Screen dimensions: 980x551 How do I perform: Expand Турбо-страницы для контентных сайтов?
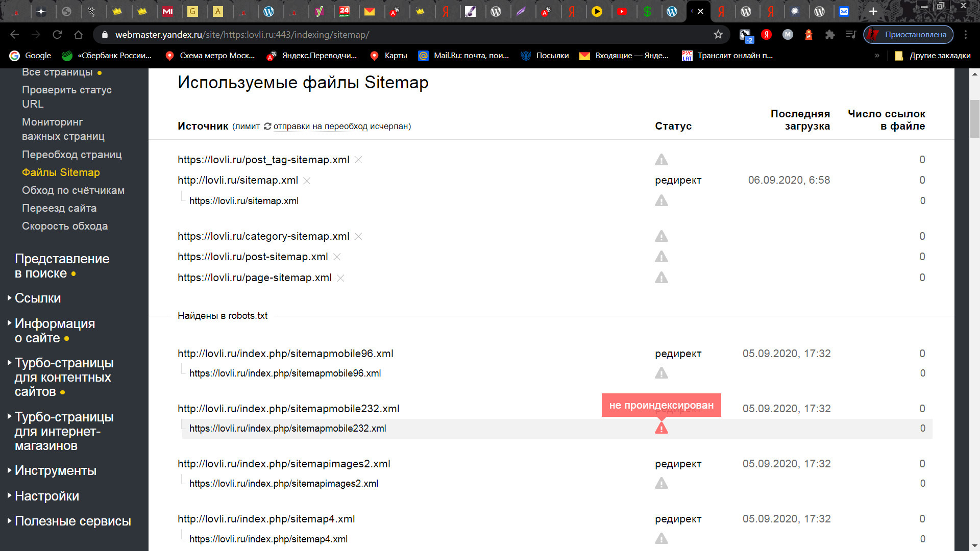[x=64, y=377]
